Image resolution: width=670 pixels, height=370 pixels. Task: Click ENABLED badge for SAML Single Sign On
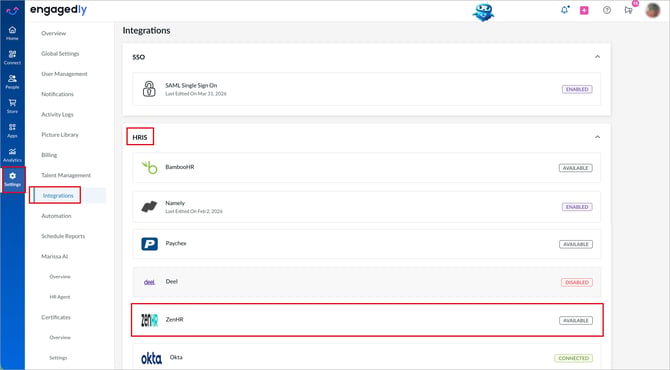coord(577,89)
